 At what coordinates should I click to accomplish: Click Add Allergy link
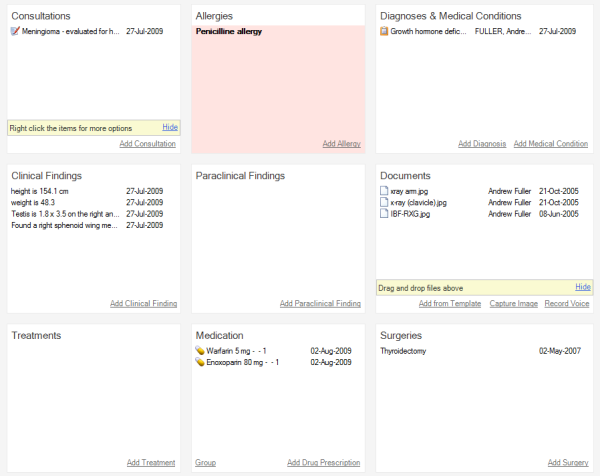341,144
